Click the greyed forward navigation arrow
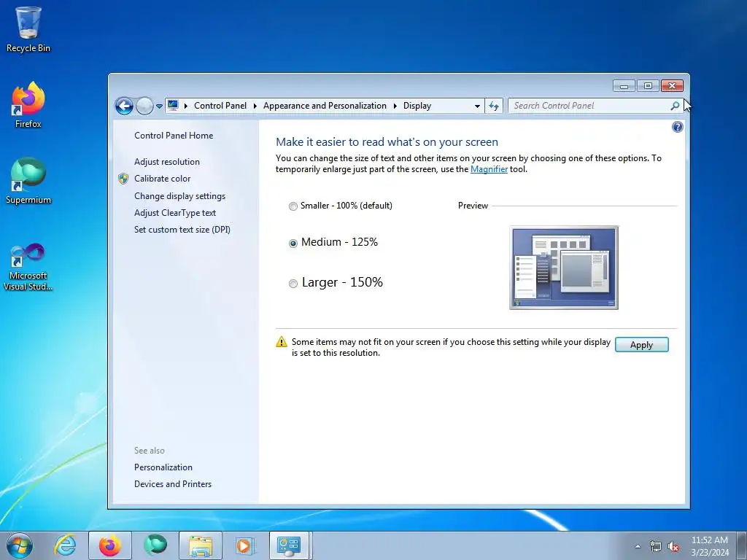 click(x=144, y=106)
